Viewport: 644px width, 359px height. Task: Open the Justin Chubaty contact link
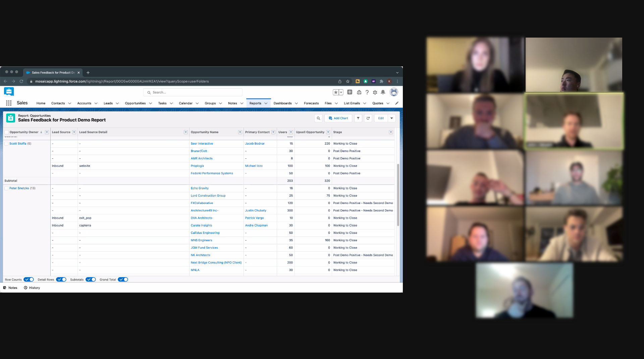[256, 211]
